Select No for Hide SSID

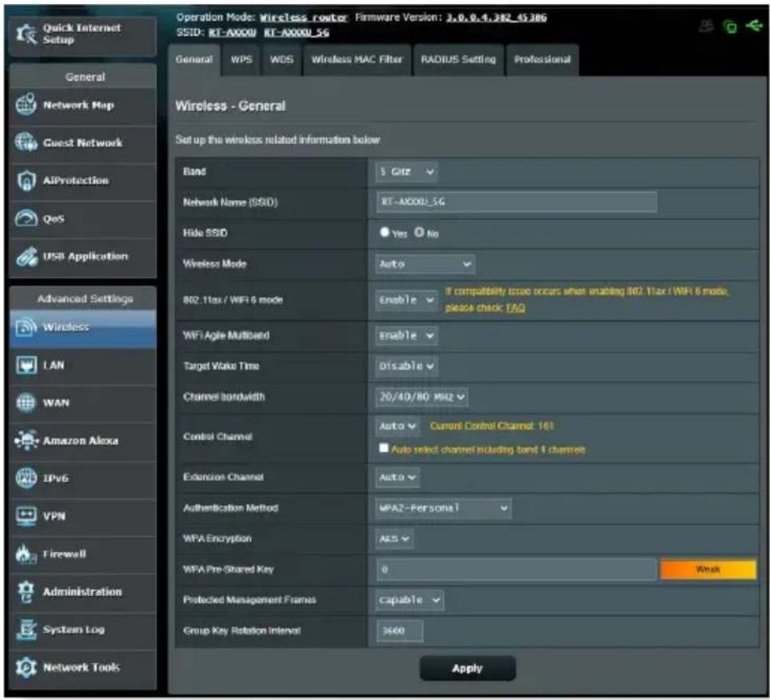coord(419,232)
